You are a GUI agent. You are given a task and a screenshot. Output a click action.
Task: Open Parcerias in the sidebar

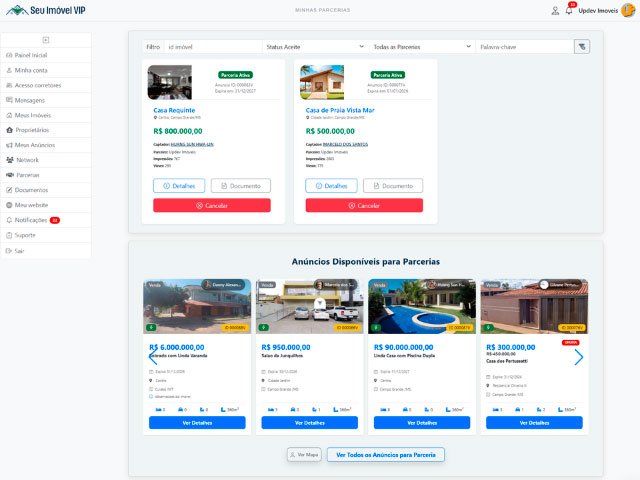46,175
